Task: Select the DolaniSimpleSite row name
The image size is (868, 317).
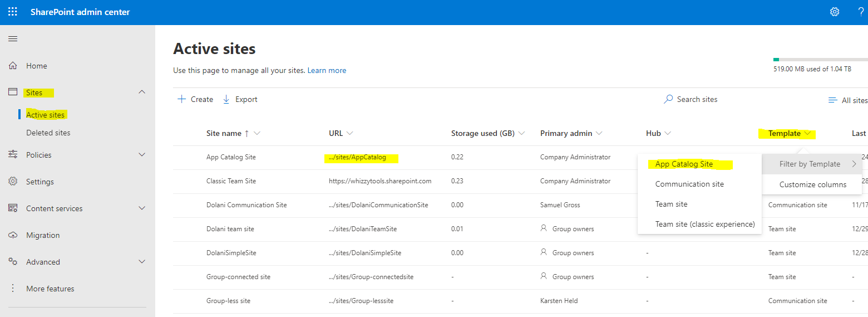Action: pos(231,253)
